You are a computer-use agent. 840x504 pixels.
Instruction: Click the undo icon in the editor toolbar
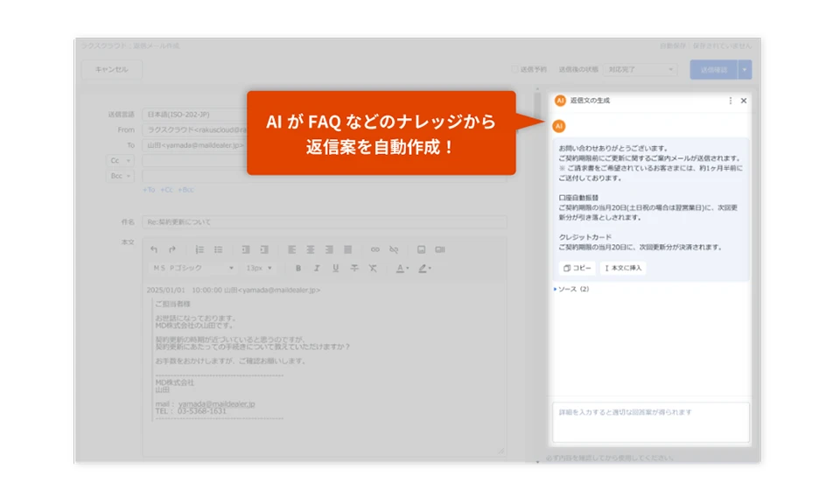[x=155, y=248]
